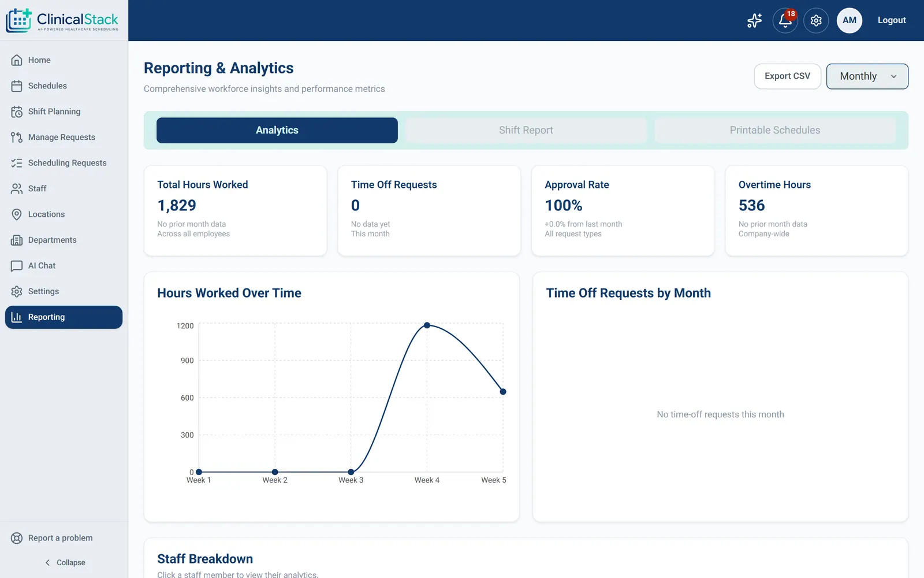Open the Monthly period dropdown

pyautogui.click(x=867, y=76)
